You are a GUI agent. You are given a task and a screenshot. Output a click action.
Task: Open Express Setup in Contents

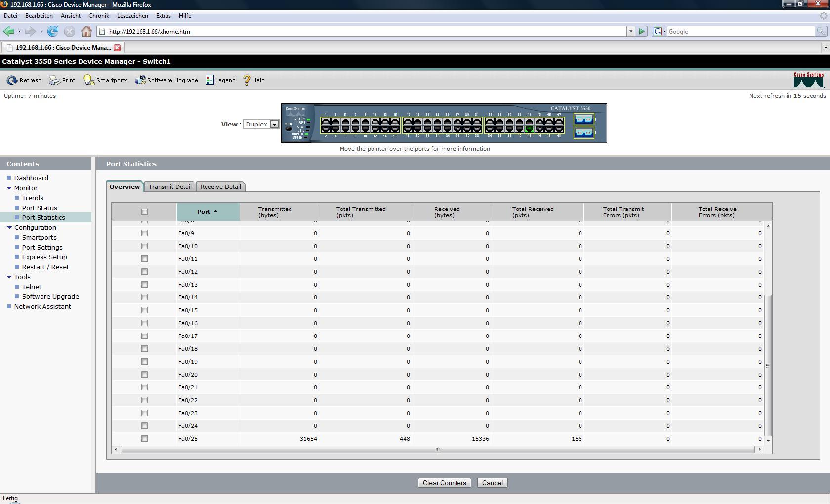[x=44, y=257]
